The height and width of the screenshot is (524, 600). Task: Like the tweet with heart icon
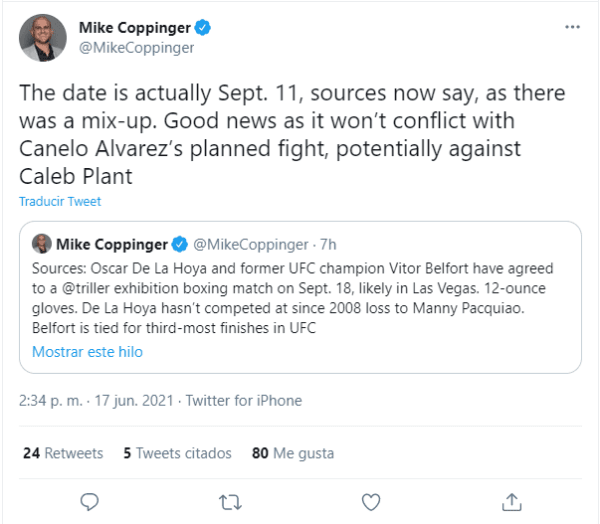370,500
